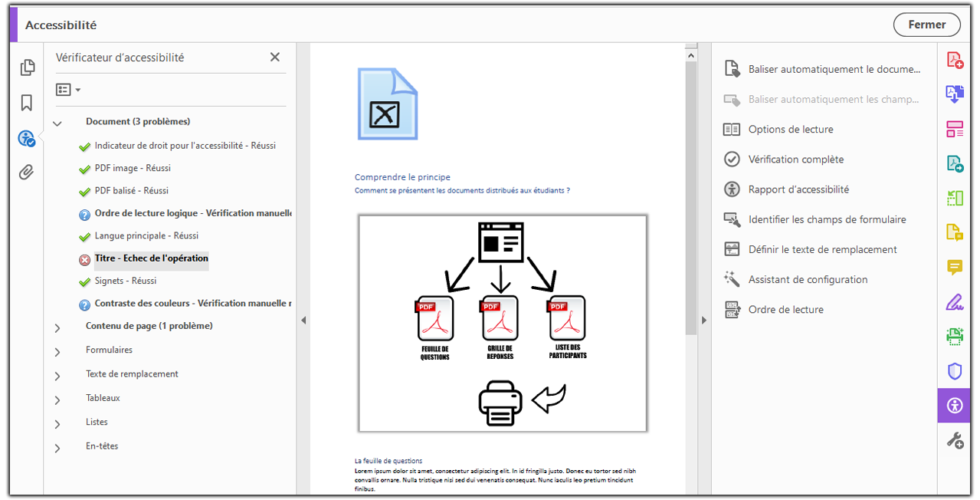The height and width of the screenshot is (500, 980).
Task: Collapse the Document (3 problèmes) section
Action: pos(57,122)
